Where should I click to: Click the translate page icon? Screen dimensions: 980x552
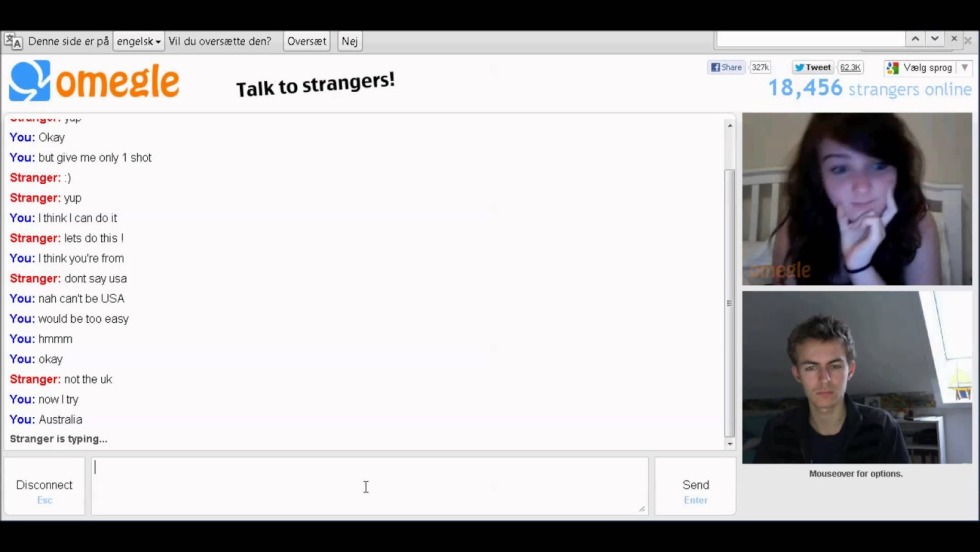(x=13, y=42)
